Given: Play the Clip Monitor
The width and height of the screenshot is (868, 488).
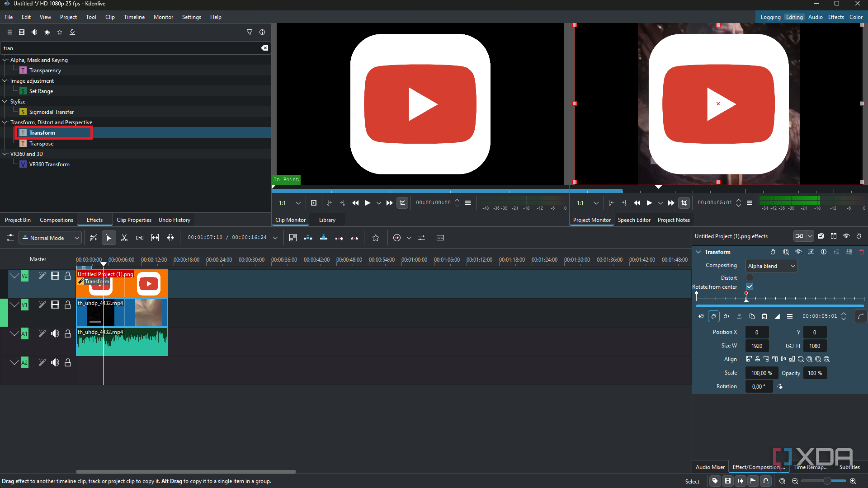Looking at the screenshot, I should 368,203.
